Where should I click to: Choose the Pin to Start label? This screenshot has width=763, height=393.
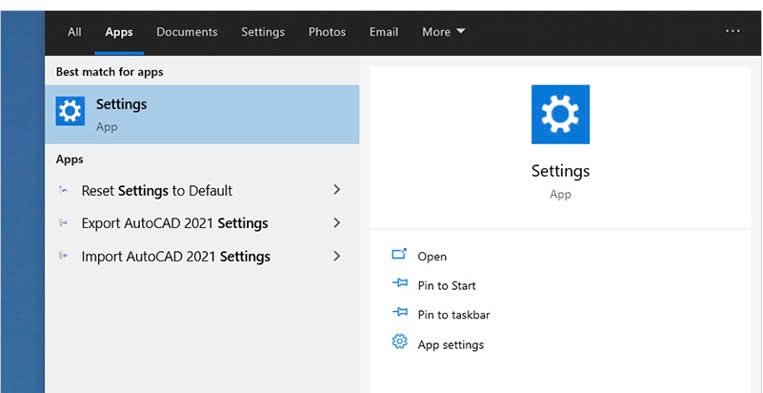(447, 286)
